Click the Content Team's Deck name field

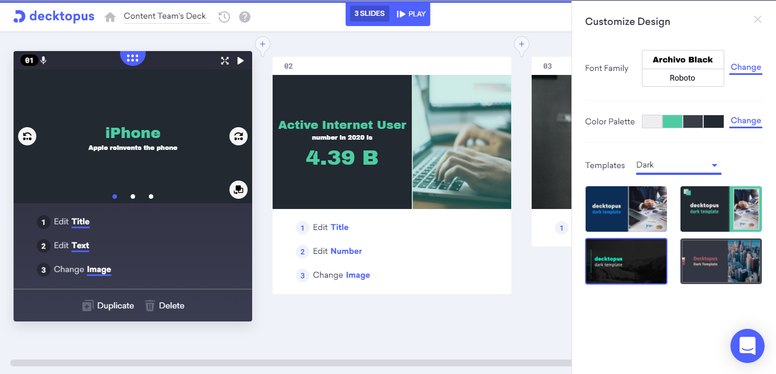point(167,16)
